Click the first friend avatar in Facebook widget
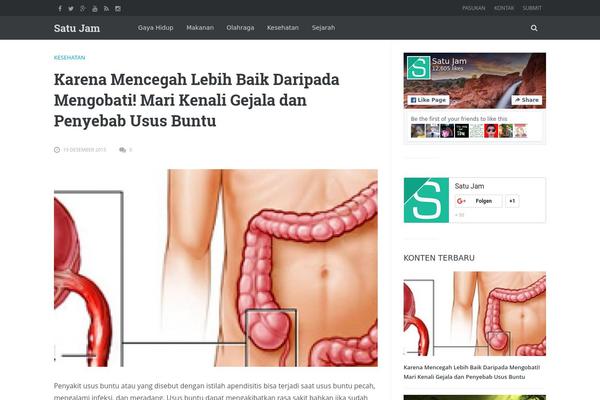The width and height of the screenshot is (600, 400). tap(417, 131)
